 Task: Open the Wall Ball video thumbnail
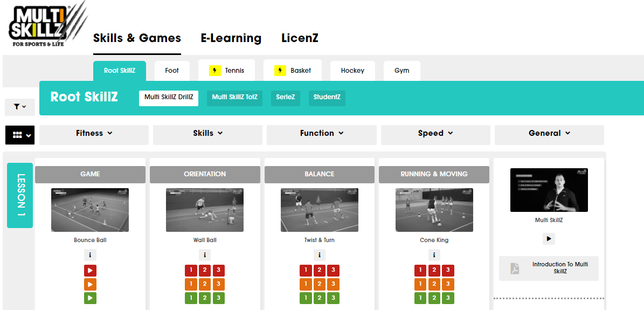click(205, 210)
